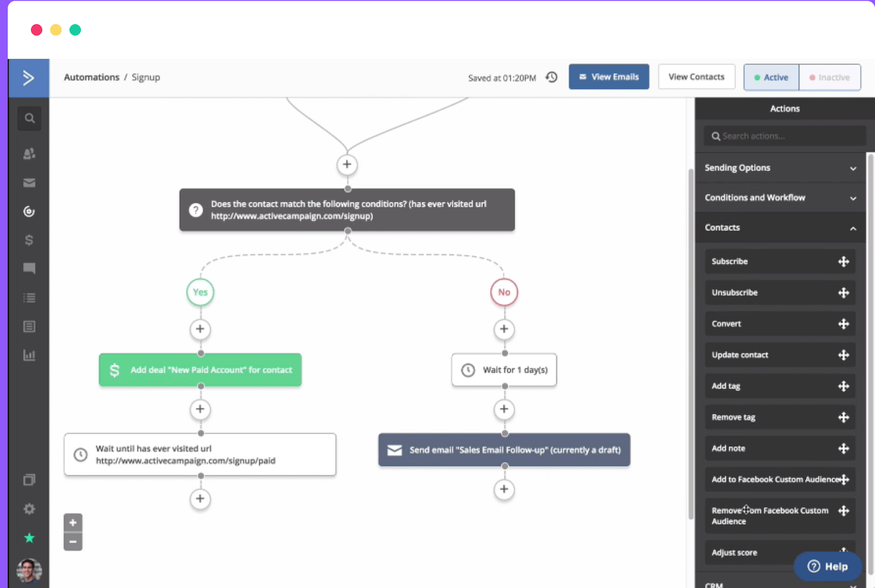
Task: Click the View Contacts button
Action: 696,77
